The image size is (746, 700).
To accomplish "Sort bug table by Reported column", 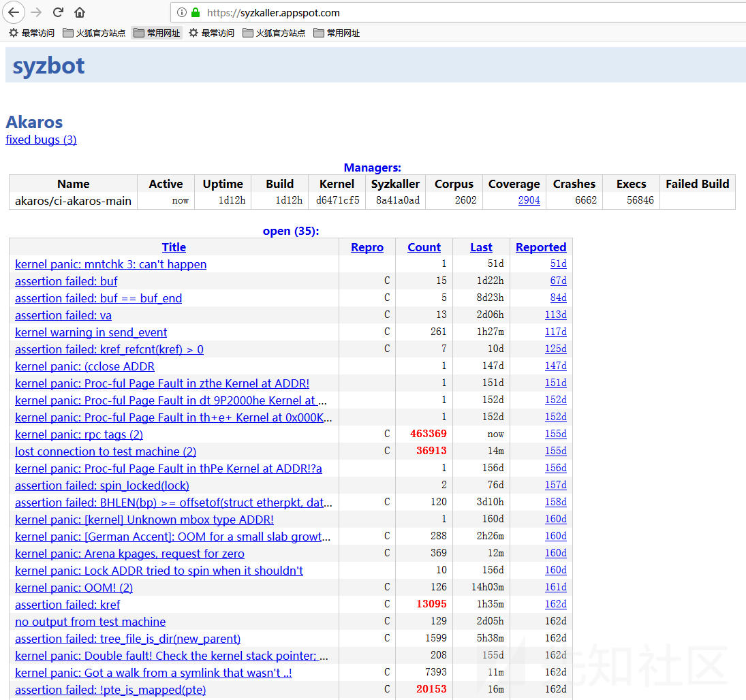I will tap(541, 247).
